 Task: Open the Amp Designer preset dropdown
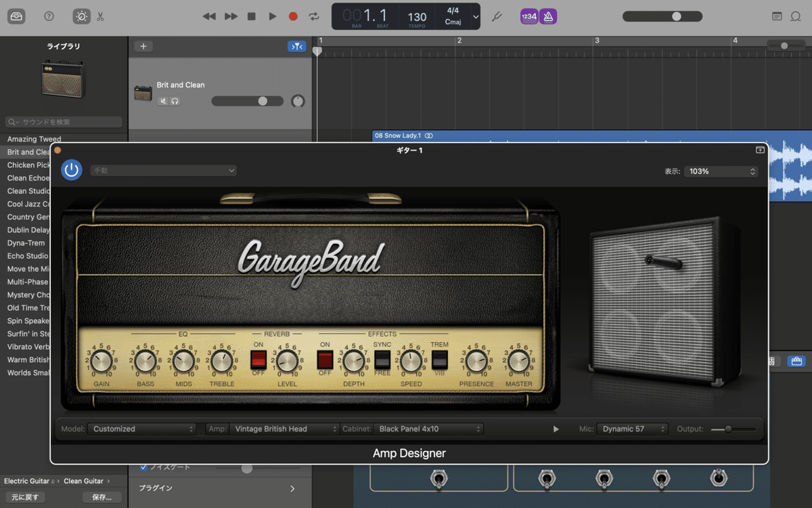pyautogui.click(x=164, y=171)
